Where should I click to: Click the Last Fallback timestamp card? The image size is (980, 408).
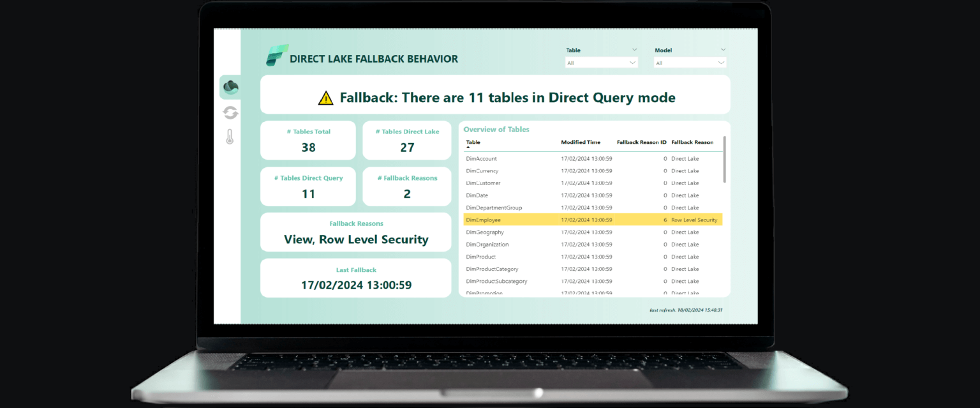pyautogui.click(x=356, y=278)
